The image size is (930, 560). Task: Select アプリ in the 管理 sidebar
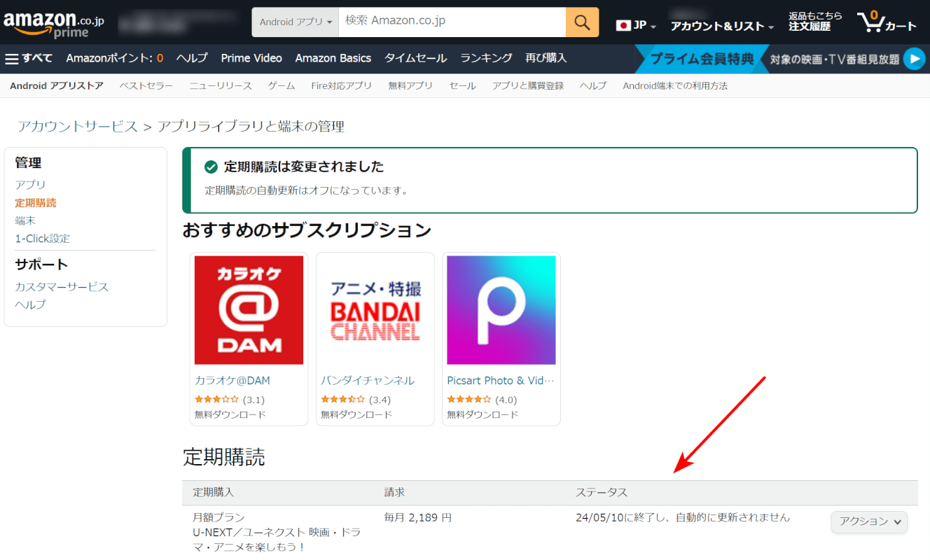31,184
